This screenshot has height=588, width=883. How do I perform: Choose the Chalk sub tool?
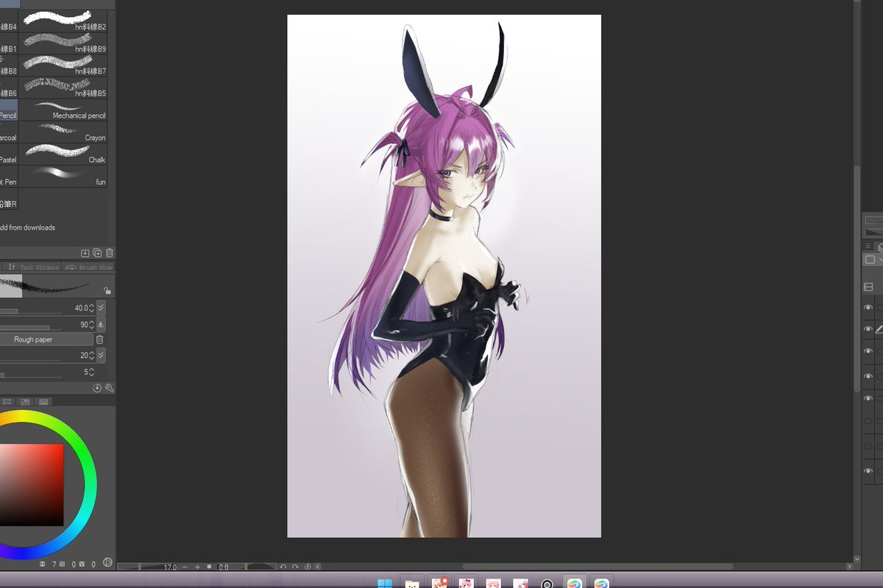(63, 154)
